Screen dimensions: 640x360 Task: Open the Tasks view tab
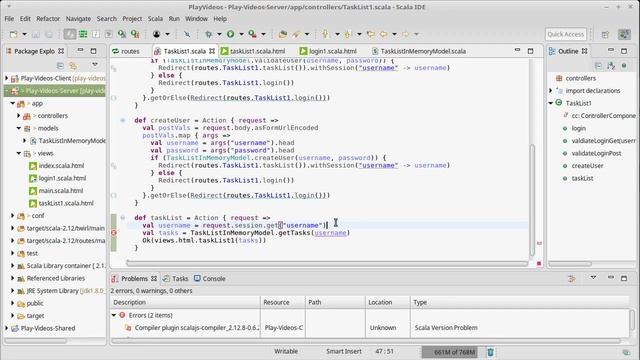click(x=176, y=278)
